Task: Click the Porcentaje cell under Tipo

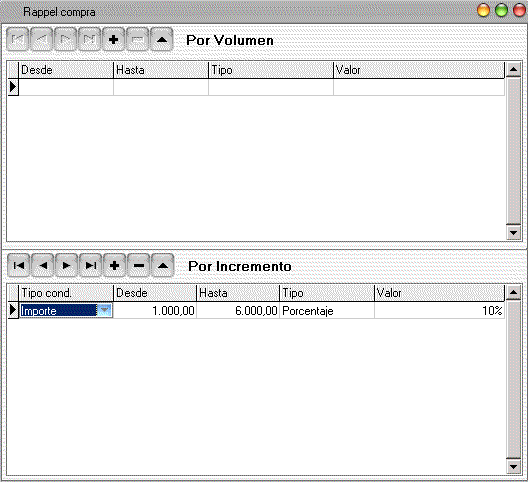Action: coord(327,310)
